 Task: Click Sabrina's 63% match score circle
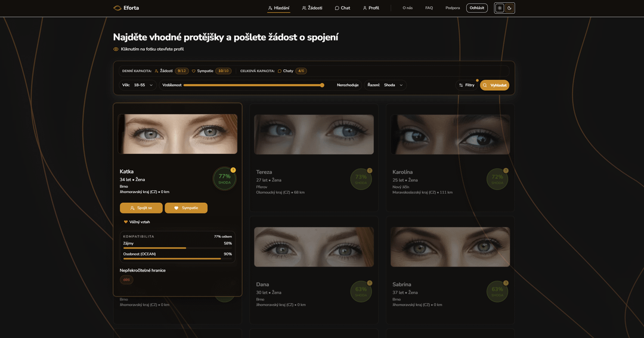click(497, 292)
